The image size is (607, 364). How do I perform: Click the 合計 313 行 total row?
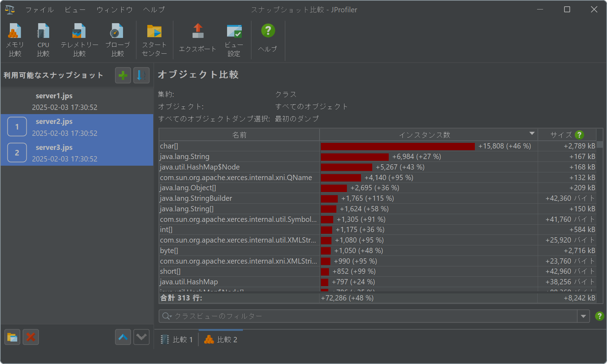tap(378, 298)
